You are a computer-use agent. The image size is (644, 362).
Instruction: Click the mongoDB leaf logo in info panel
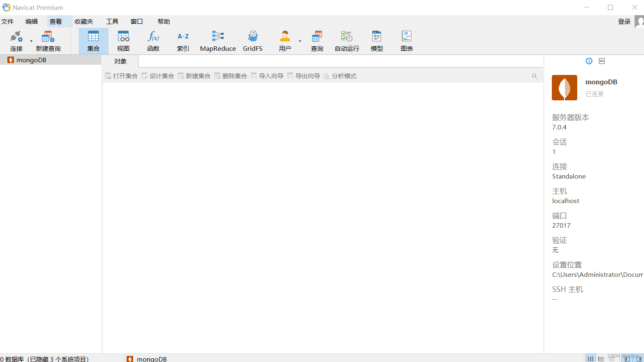[565, 88]
